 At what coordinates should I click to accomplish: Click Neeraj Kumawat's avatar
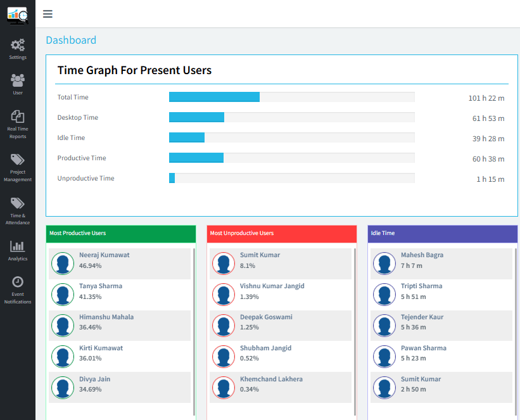[63, 264]
